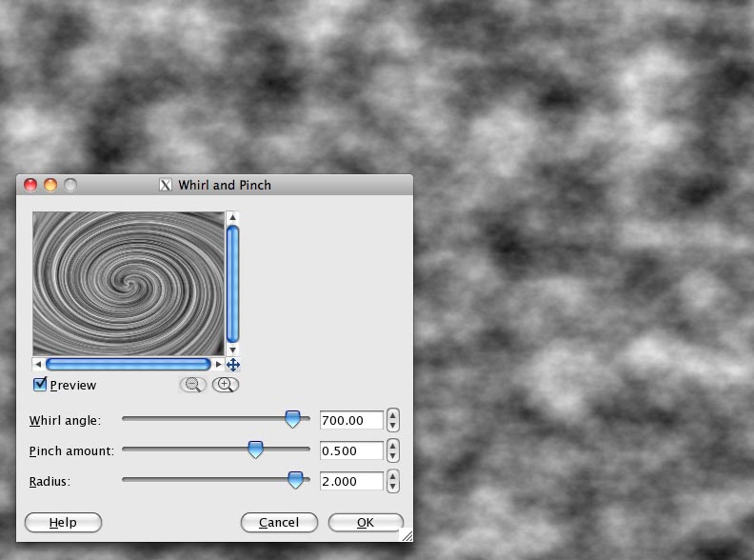Click the Radius value field
Viewport: 754px width, 560px height.
tap(351, 481)
